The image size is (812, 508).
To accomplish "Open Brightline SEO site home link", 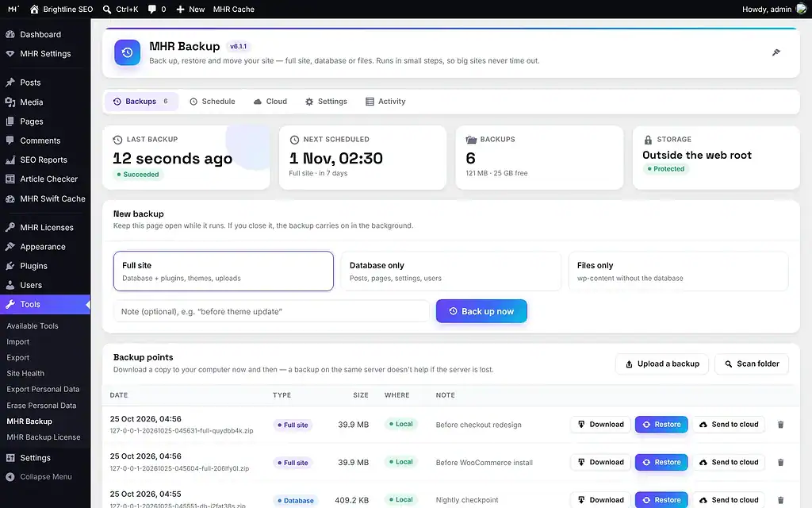I will coord(61,9).
